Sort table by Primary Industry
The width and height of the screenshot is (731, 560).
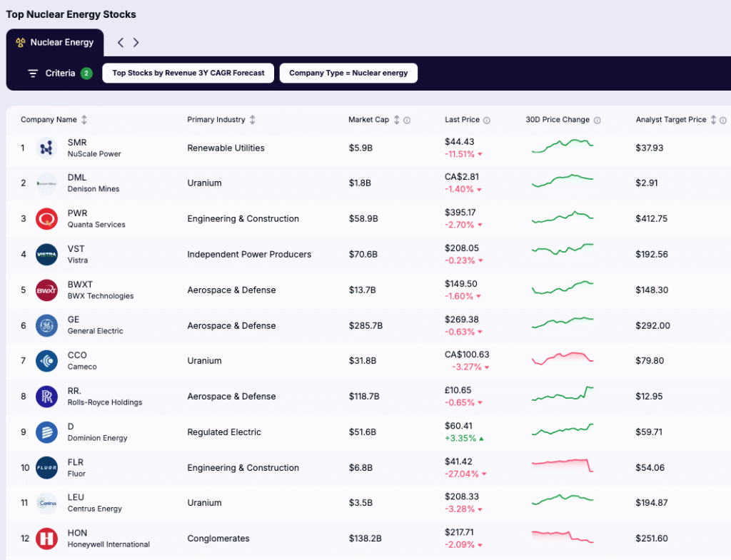point(253,120)
